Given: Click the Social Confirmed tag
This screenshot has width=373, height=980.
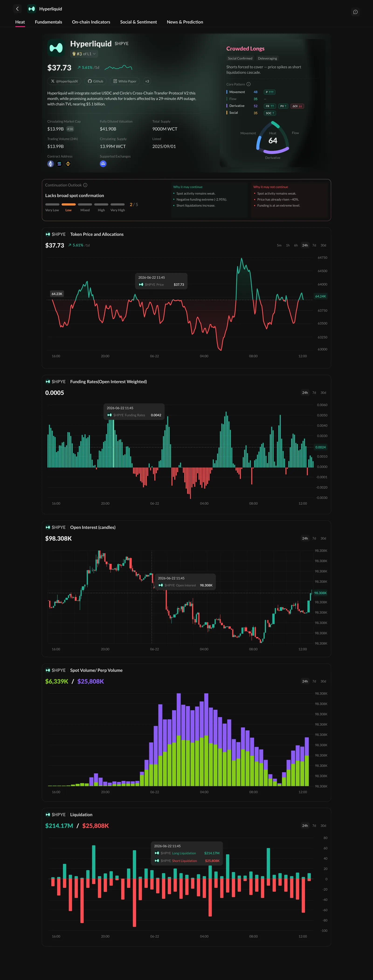Looking at the screenshot, I should [240, 59].
